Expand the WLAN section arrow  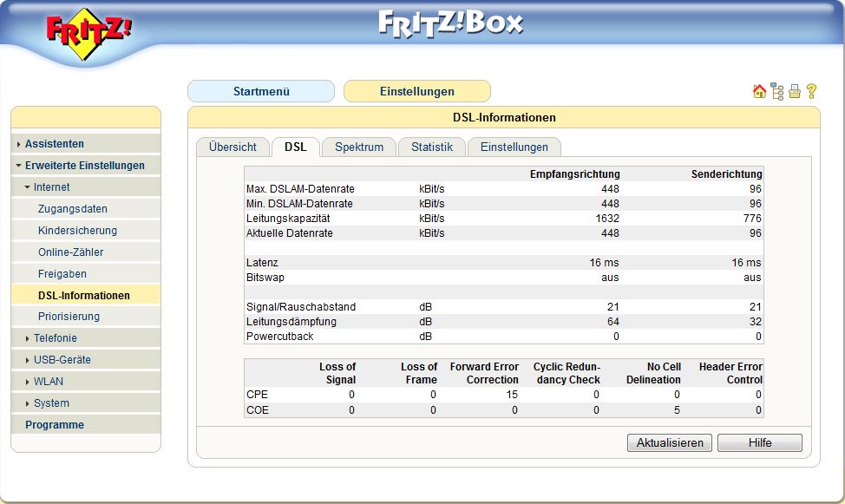tap(28, 382)
